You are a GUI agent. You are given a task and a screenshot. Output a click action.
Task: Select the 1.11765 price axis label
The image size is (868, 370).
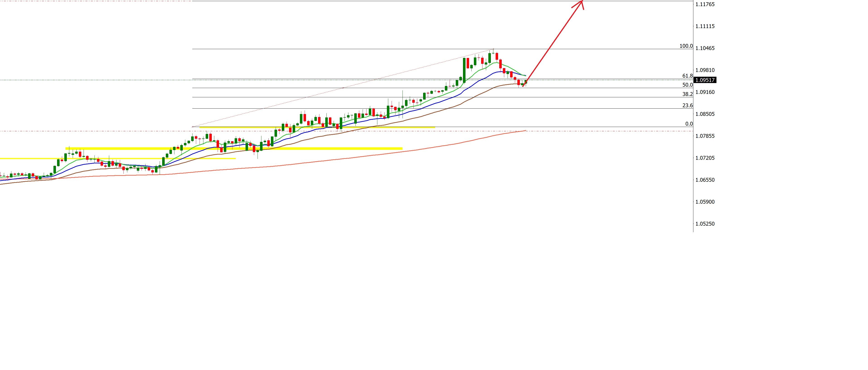tap(705, 4)
